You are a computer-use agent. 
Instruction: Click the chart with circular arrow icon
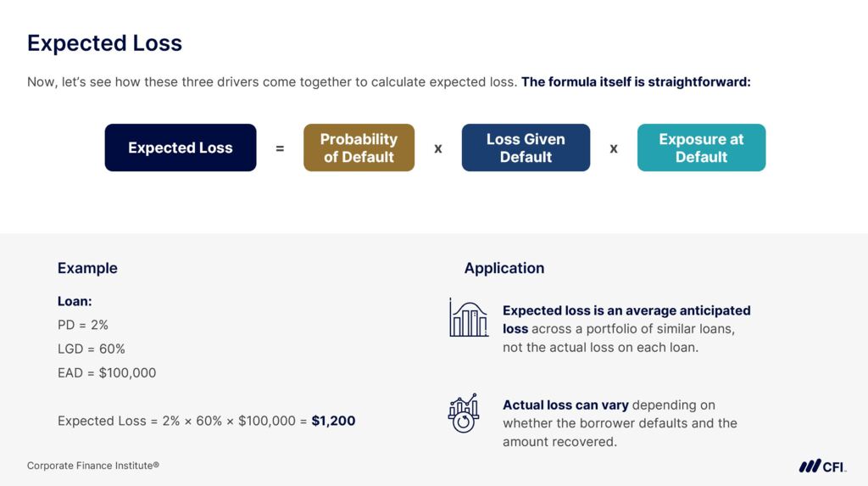(464, 413)
